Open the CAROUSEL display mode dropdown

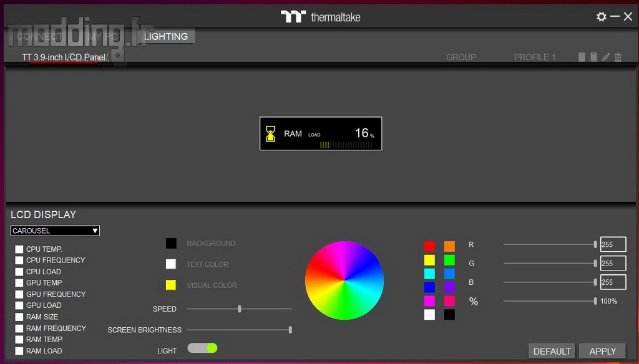click(55, 231)
